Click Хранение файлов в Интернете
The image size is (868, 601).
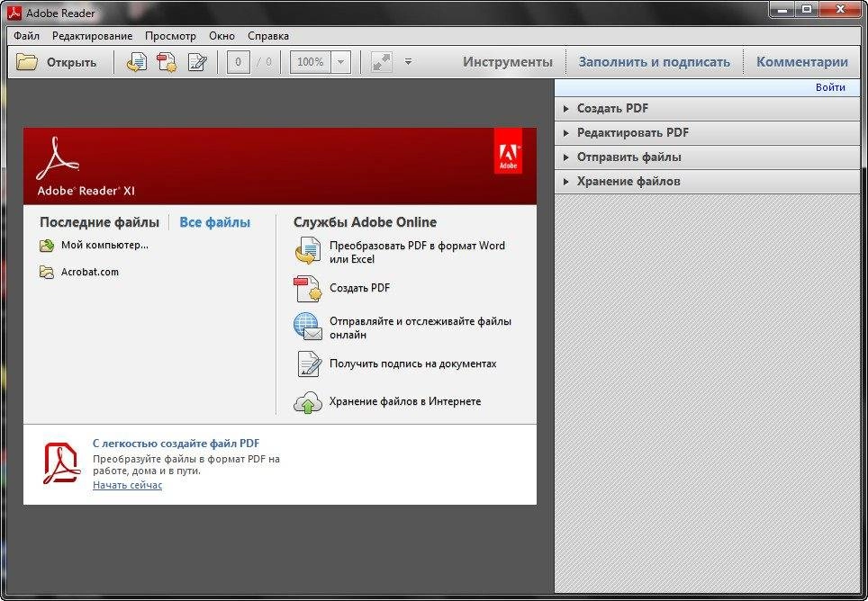pos(405,401)
